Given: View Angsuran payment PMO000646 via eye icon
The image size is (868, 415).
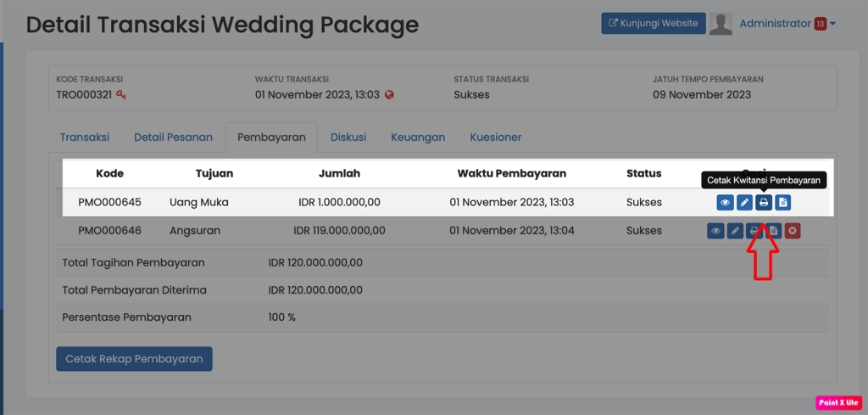Looking at the screenshot, I should click(x=715, y=231).
